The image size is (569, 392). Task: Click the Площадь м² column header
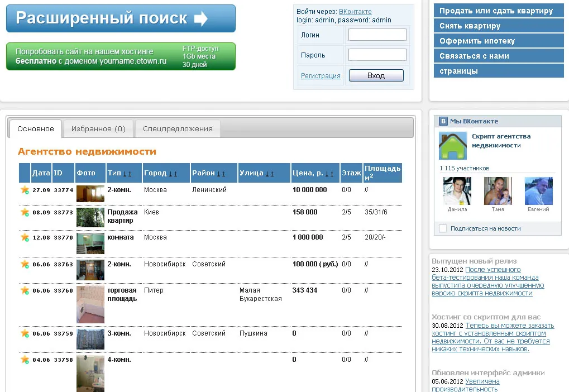coord(383,173)
